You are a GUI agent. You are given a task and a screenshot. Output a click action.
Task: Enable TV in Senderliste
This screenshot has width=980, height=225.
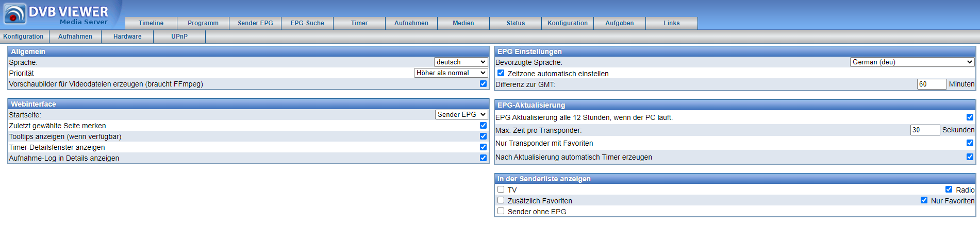coord(501,189)
